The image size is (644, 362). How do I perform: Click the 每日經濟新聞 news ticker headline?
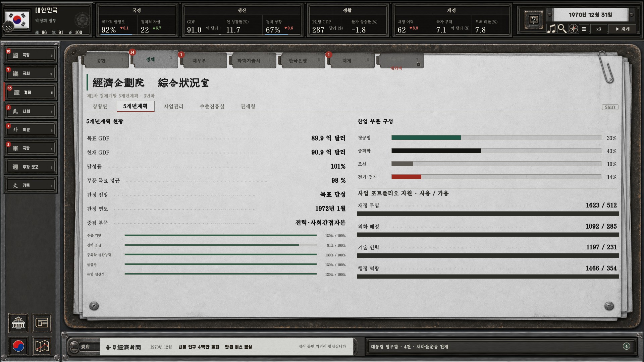227,347
